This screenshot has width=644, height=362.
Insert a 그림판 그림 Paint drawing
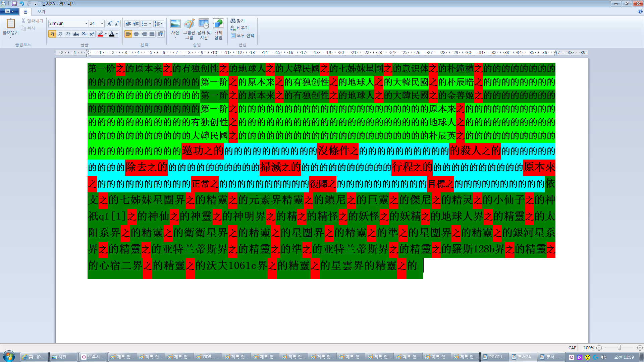(x=189, y=29)
